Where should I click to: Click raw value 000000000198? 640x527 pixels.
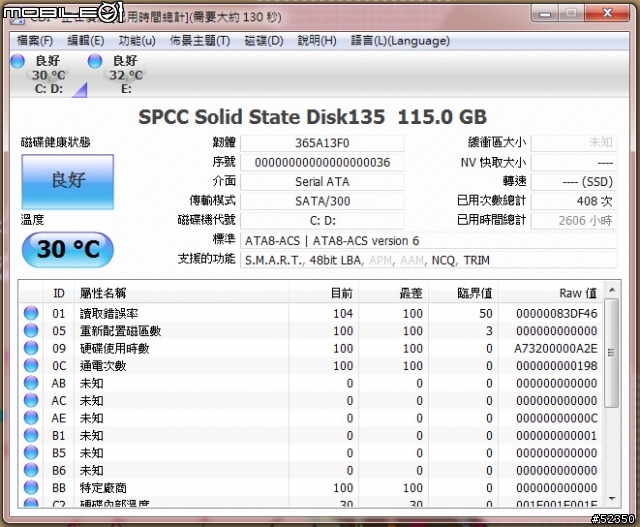click(x=557, y=366)
